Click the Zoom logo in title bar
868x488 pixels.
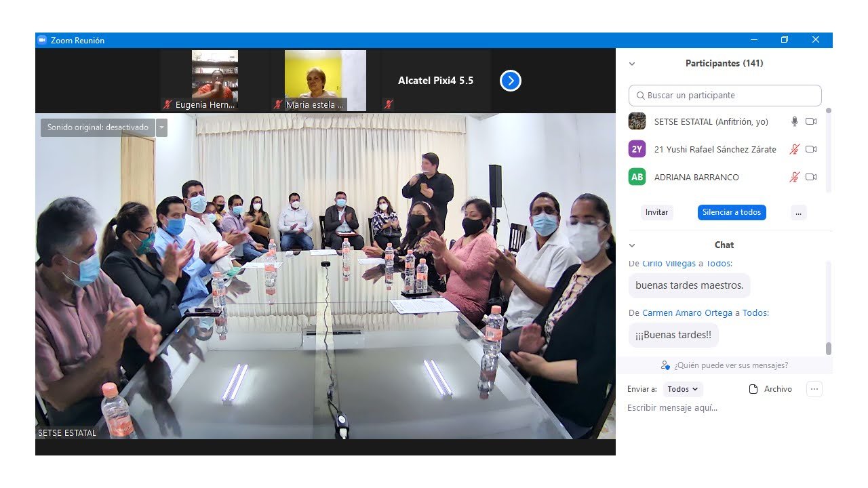(42, 40)
